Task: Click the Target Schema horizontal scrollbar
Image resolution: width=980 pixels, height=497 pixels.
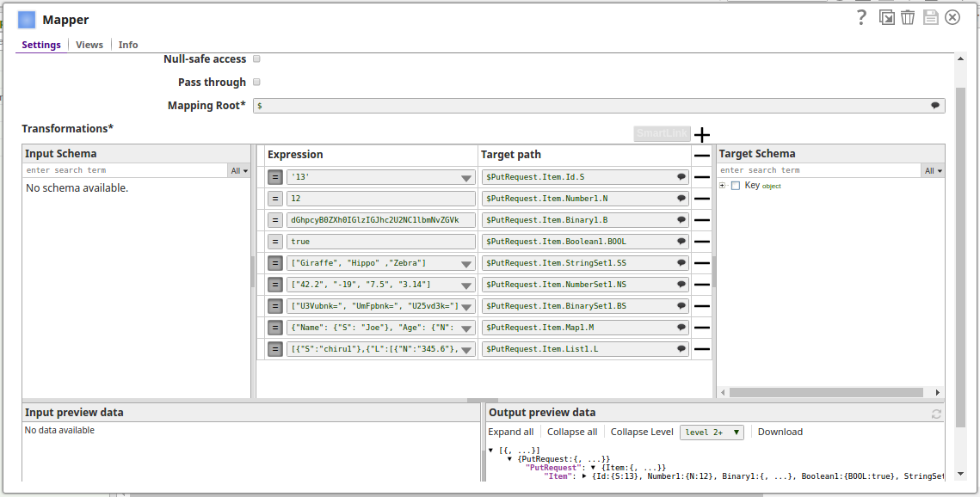Action: click(x=826, y=393)
